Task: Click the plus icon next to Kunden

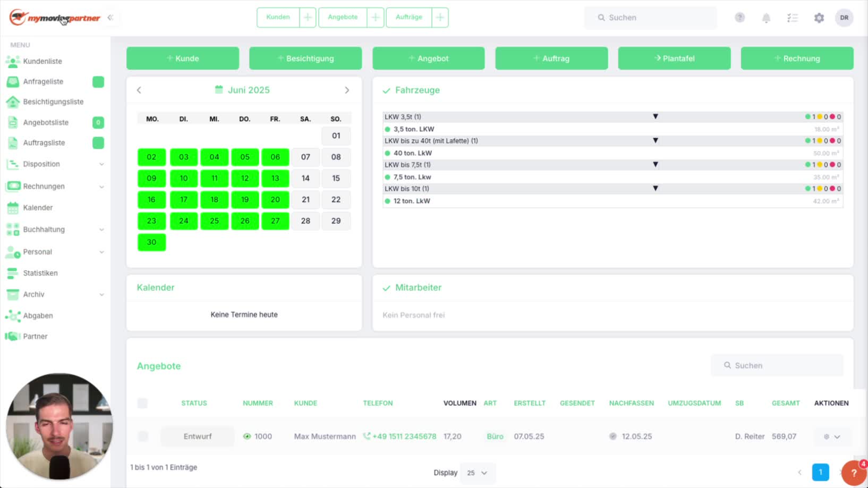Action: tap(308, 17)
